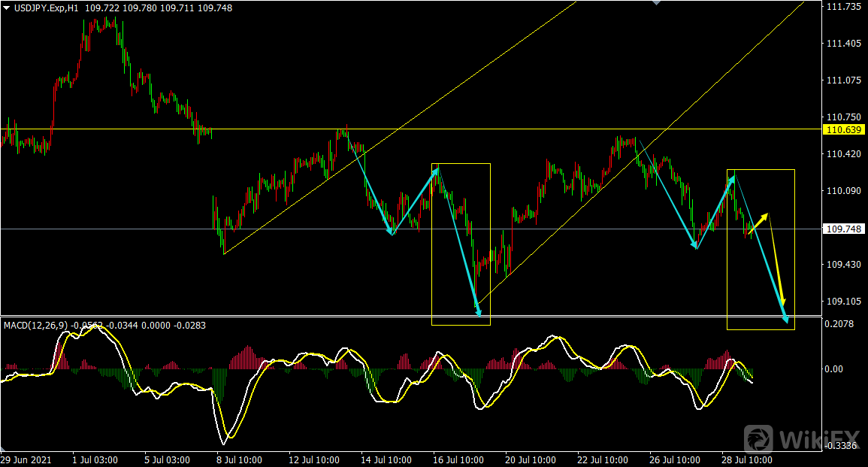Image resolution: width=868 pixels, height=467 pixels.
Task: Select the cyan arrowhead inside left yellow rectangle
Action: coord(478,311)
